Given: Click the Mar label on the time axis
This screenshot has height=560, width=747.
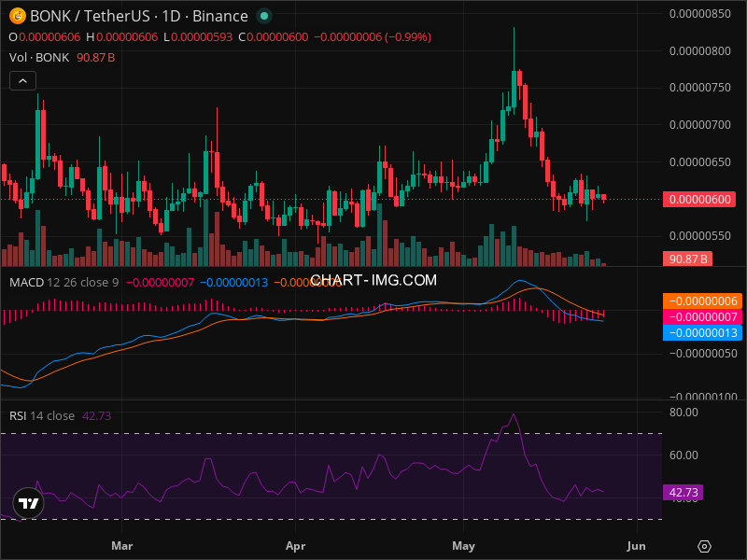Looking at the screenshot, I should (x=122, y=546).
